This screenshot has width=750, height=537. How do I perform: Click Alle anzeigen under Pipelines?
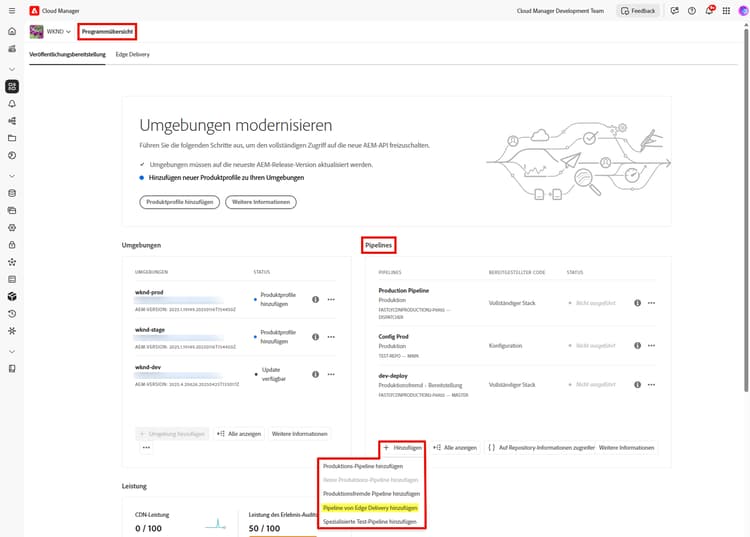454,448
